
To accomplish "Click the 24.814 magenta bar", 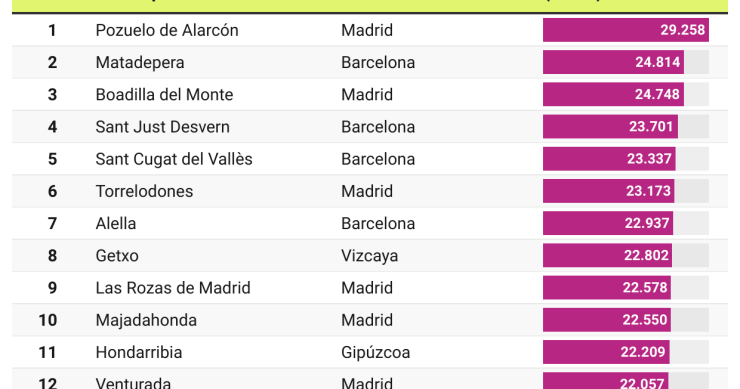I will tap(613, 62).
